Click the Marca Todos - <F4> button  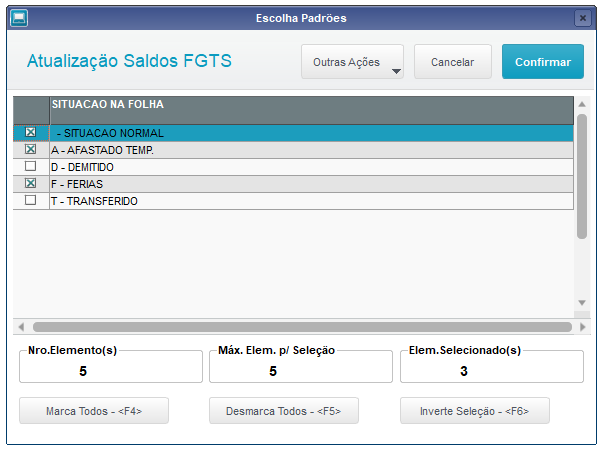pos(94,411)
